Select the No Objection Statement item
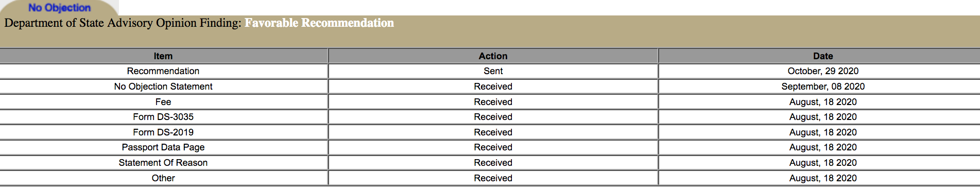The image size is (980, 189). [x=163, y=87]
